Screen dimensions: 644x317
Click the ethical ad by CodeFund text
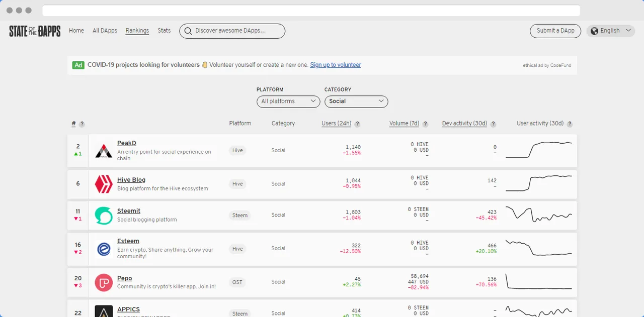[547, 66]
